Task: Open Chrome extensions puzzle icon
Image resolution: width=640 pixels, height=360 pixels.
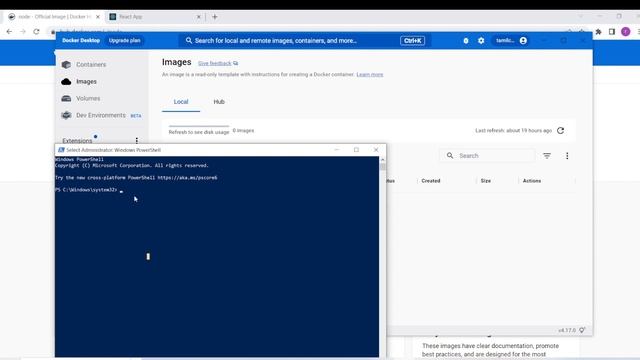Action: [598, 31]
